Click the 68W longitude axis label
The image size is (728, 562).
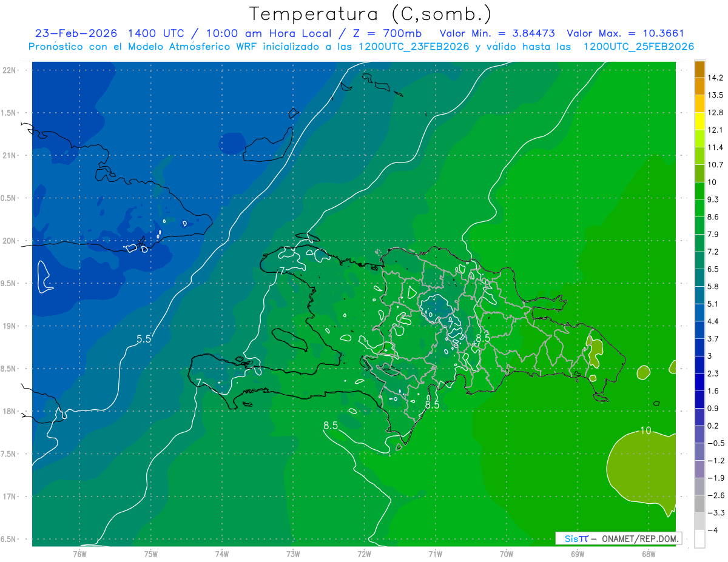point(649,554)
